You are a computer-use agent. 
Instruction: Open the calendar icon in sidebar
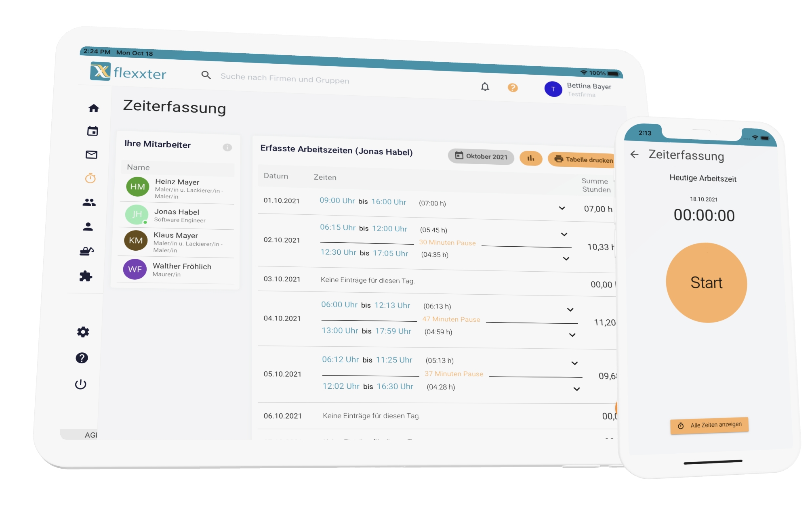click(x=93, y=131)
